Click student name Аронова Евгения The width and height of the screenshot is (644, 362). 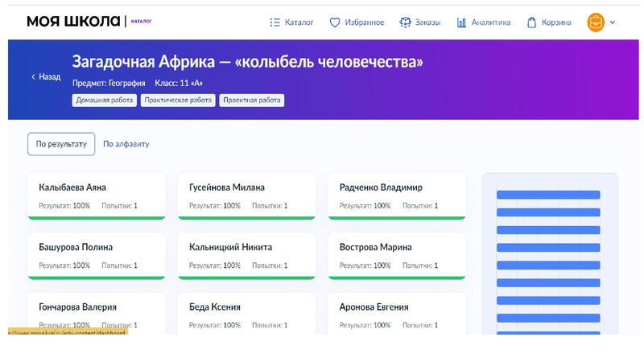click(x=374, y=307)
